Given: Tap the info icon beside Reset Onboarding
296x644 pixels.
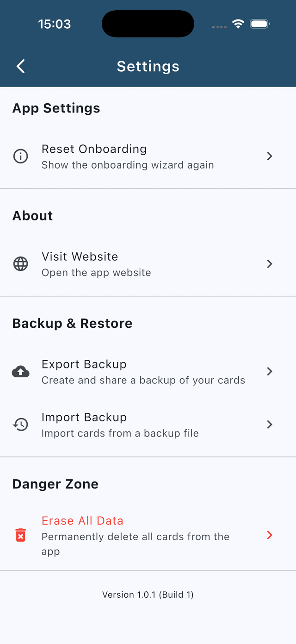Looking at the screenshot, I should [20, 156].
